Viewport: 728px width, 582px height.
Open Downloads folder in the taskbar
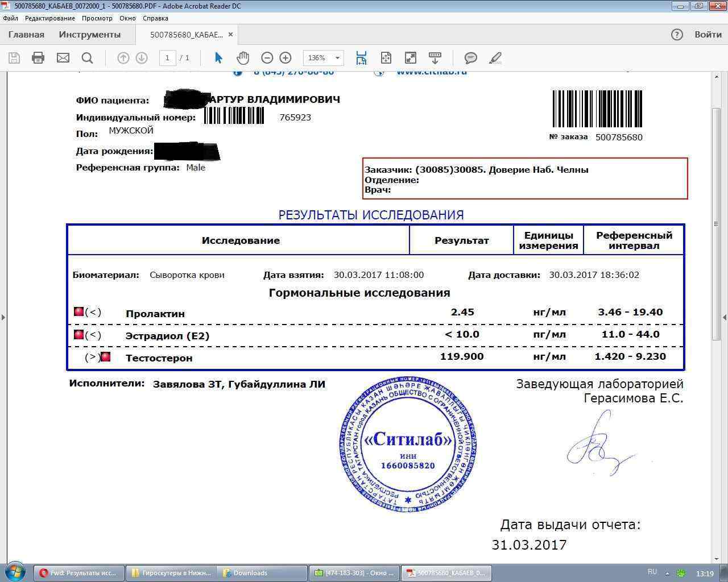click(250, 573)
